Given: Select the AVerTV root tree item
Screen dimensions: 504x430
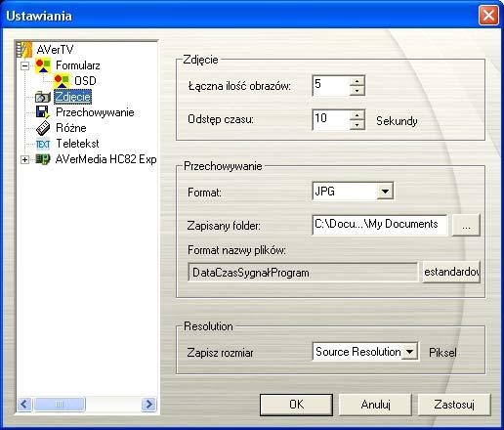Looking at the screenshot, I should coord(55,50).
